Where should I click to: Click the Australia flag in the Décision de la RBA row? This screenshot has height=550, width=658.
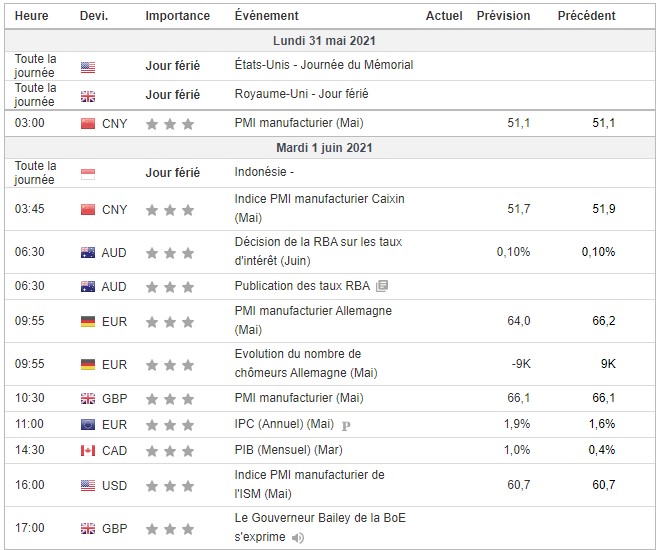(88, 252)
